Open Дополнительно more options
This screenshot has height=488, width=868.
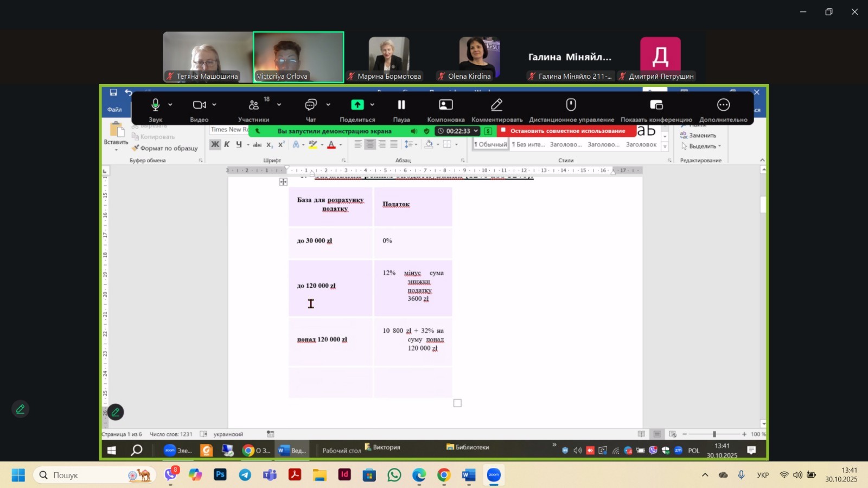[723, 105]
